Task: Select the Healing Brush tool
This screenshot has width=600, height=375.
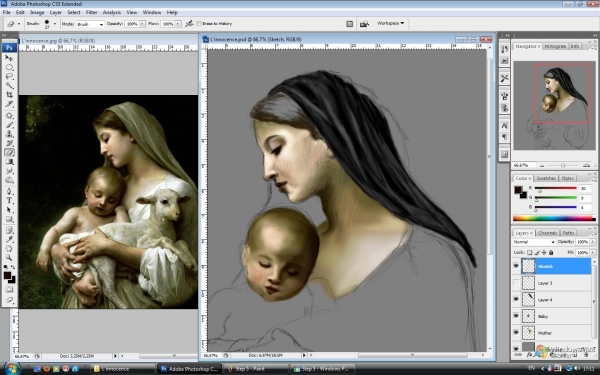Action: [x=9, y=116]
